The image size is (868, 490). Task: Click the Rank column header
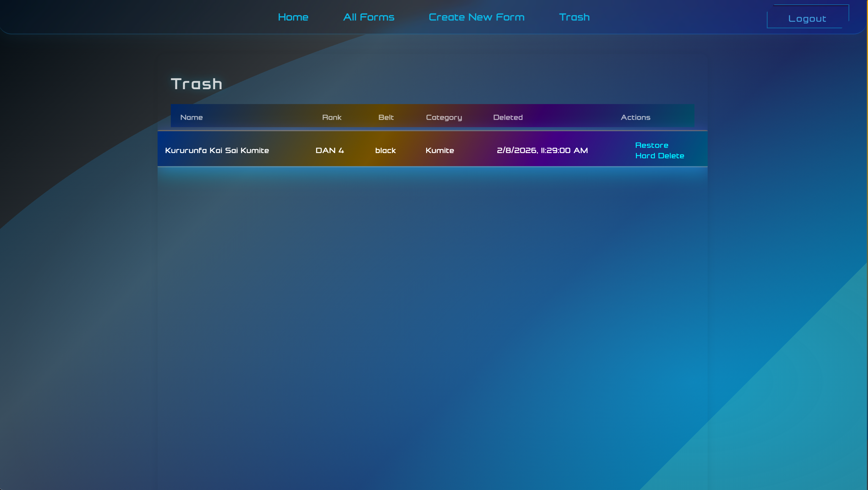(x=332, y=117)
